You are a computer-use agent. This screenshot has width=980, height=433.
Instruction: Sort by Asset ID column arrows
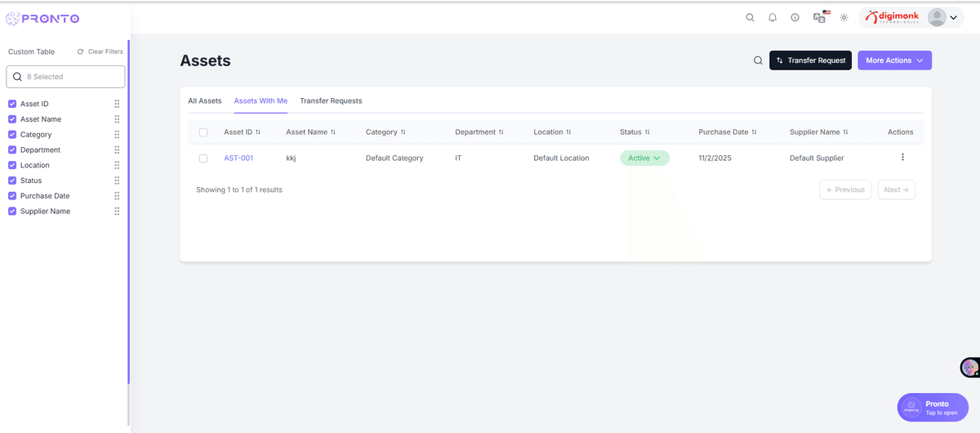pos(258,132)
